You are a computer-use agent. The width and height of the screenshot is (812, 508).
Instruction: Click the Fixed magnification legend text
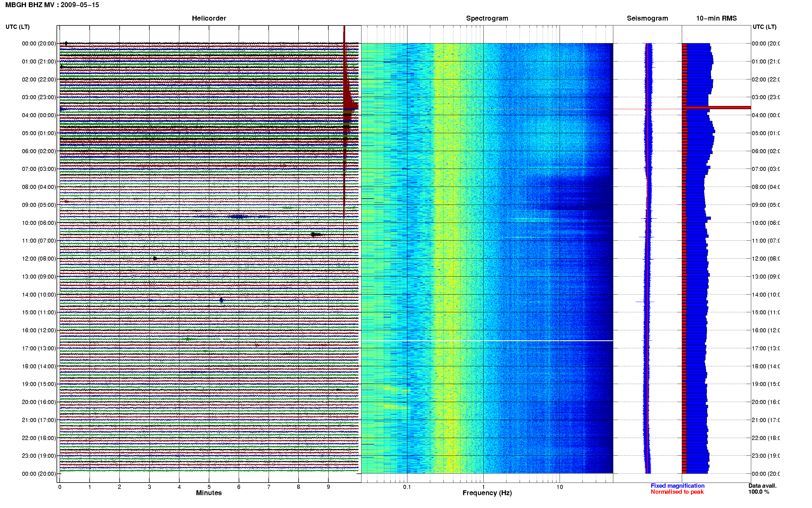pyautogui.click(x=678, y=486)
